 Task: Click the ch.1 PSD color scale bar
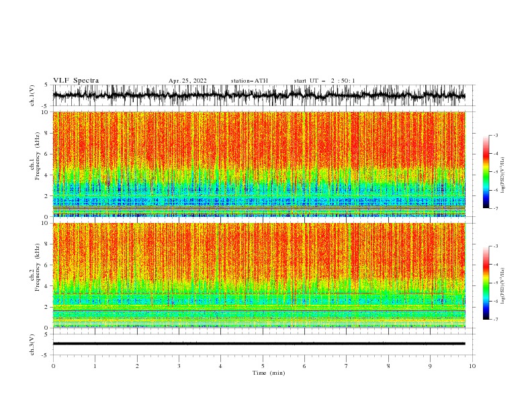(x=486, y=172)
